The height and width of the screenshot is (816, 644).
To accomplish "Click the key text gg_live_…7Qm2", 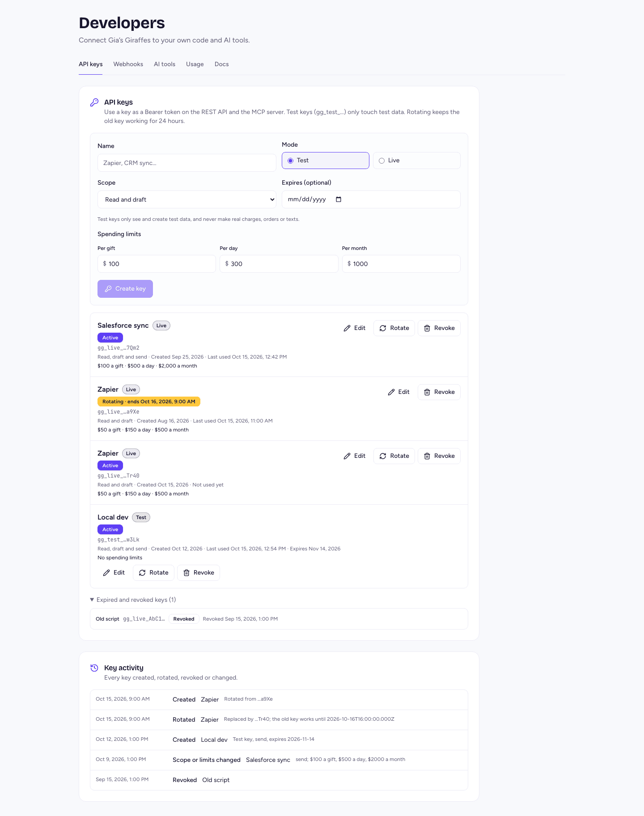I will click(x=119, y=348).
